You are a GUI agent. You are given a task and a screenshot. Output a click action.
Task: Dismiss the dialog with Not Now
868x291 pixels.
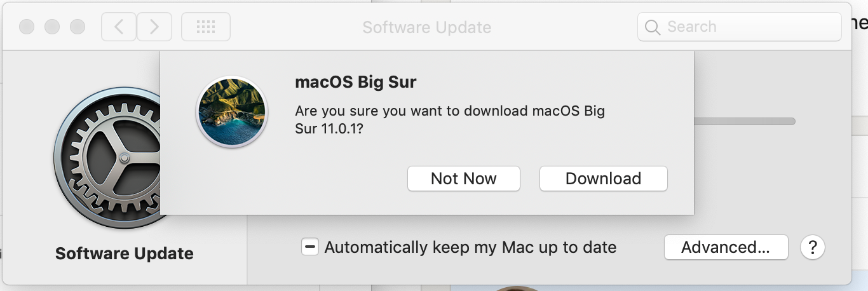(464, 179)
